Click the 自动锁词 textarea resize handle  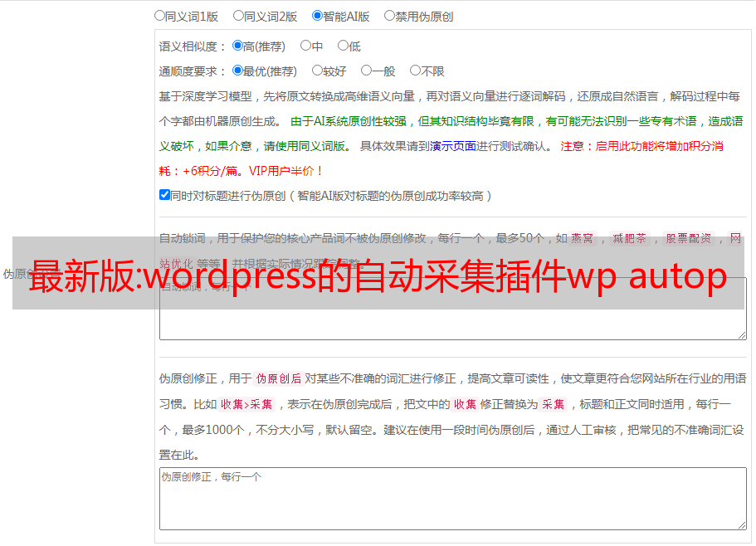point(742,335)
